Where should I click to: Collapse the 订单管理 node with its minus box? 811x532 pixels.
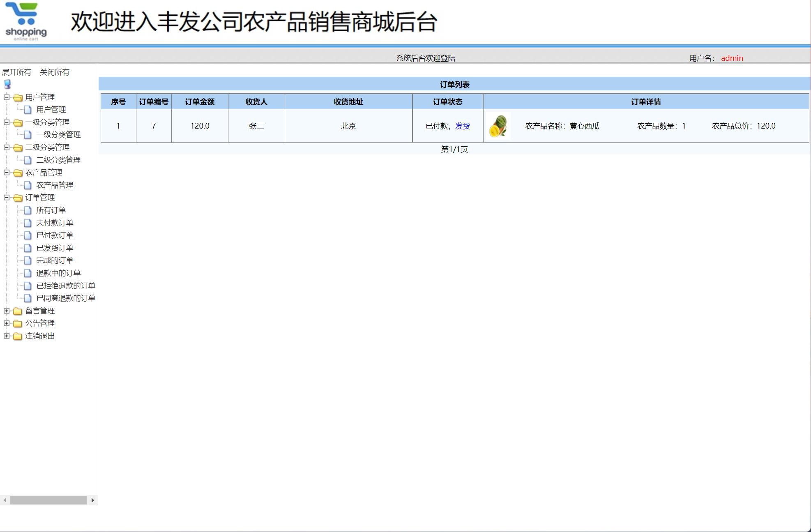(x=6, y=198)
